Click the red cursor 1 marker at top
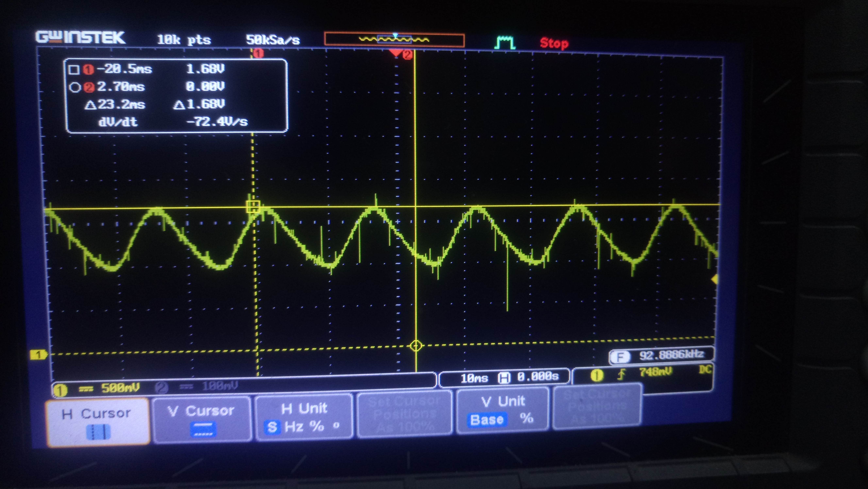This screenshot has width=868, height=489. (258, 53)
